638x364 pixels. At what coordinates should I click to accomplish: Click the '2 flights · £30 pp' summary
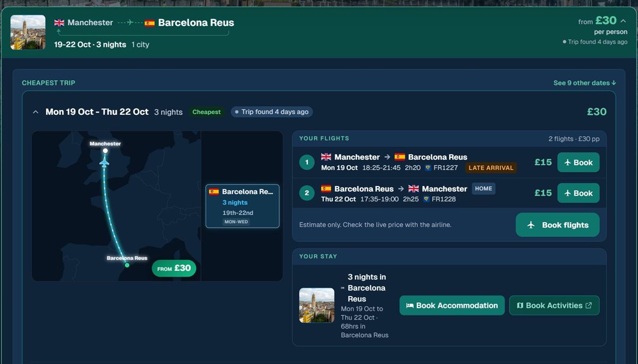[x=574, y=139]
